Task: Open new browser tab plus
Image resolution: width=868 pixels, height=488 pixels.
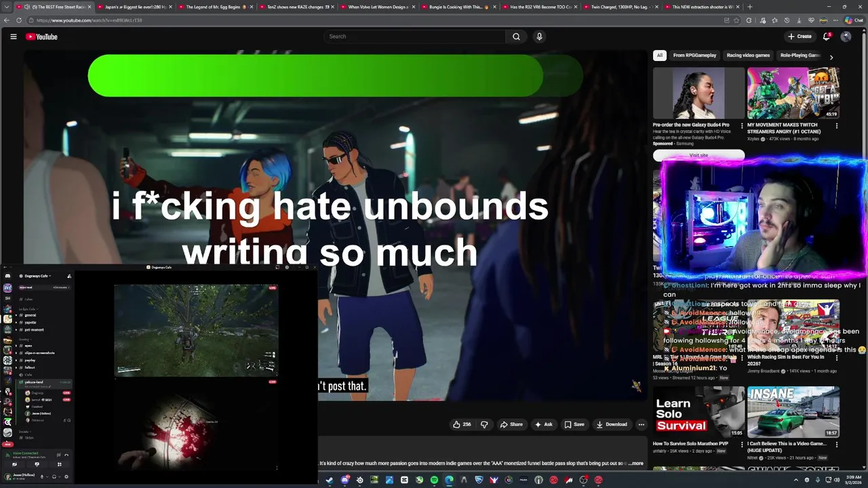Action: pos(749,7)
